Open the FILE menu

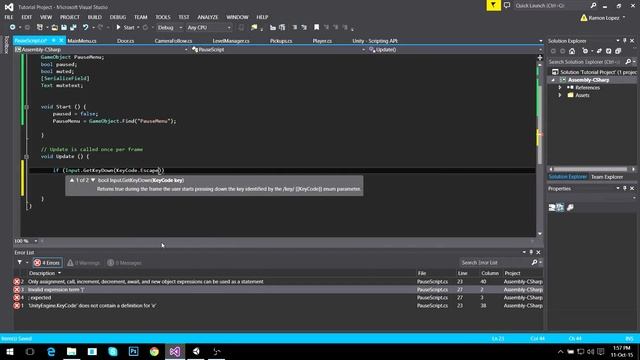tap(9, 17)
